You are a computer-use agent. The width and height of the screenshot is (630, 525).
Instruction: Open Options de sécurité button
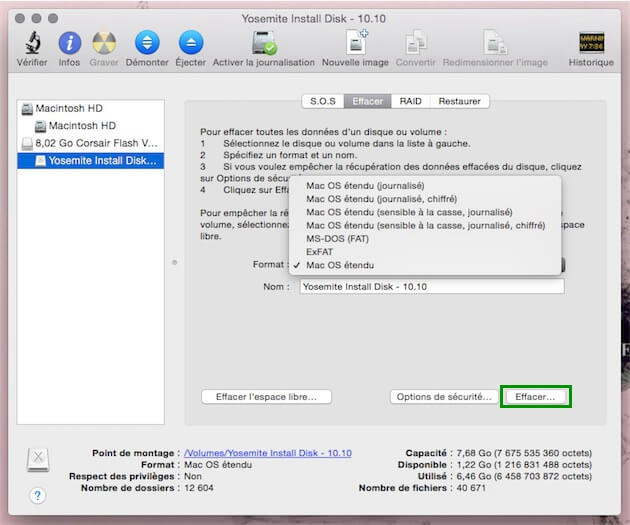tap(444, 397)
